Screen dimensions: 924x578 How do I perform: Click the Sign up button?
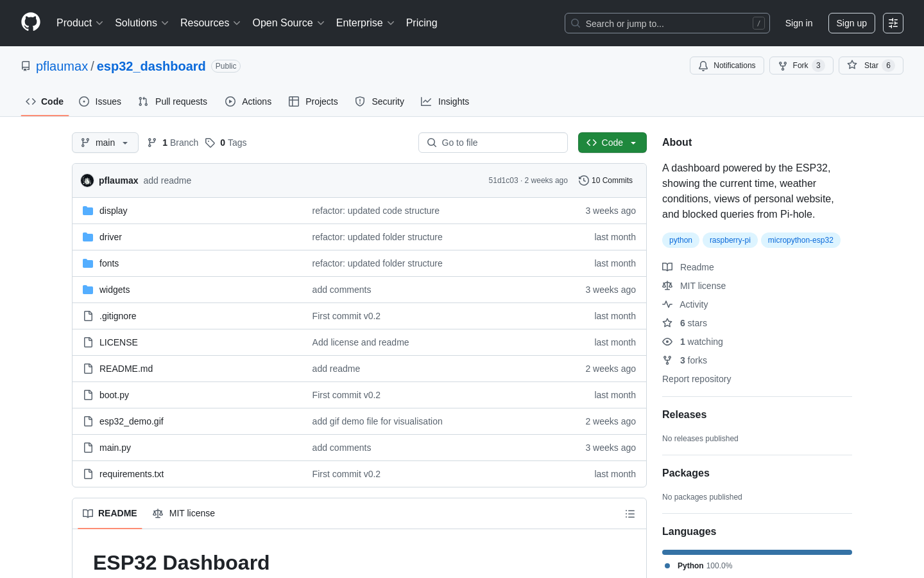(x=851, y=23)
